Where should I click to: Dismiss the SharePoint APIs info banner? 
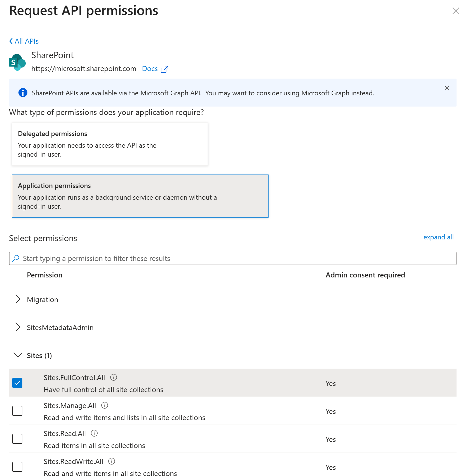point(447,88)
